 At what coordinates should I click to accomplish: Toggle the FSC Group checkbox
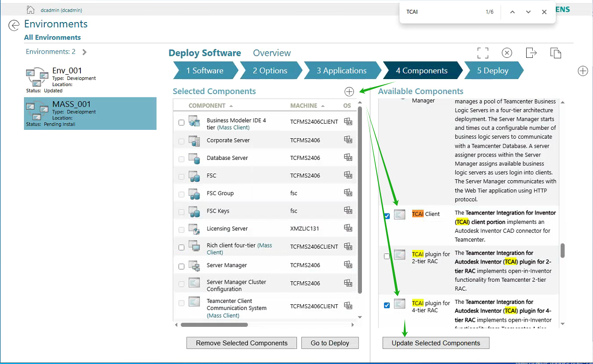click(181, 195)
